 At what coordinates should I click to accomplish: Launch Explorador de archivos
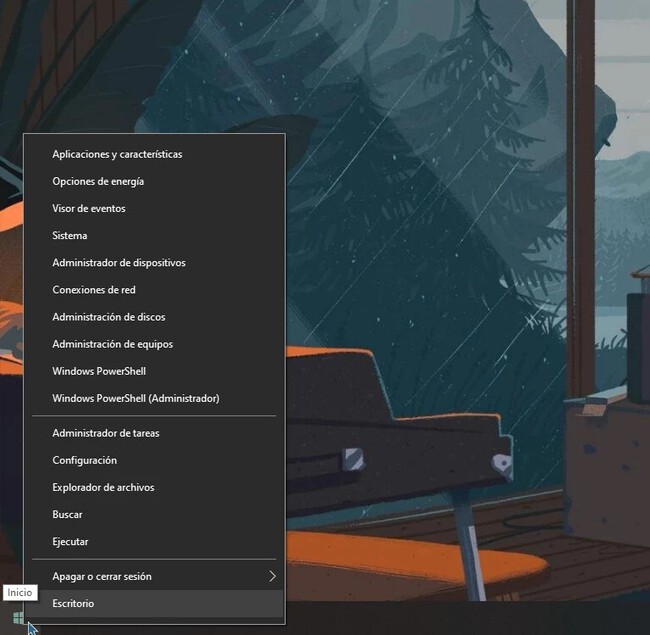(x=154, y=487)
